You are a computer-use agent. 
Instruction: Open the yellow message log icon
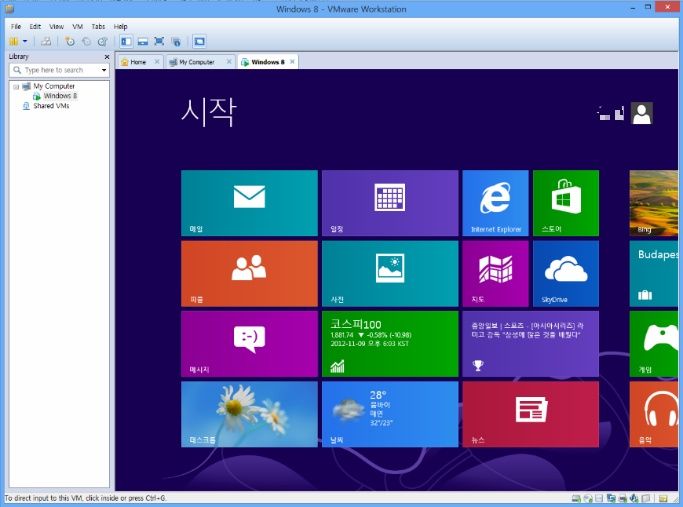(x=663, y=498)
